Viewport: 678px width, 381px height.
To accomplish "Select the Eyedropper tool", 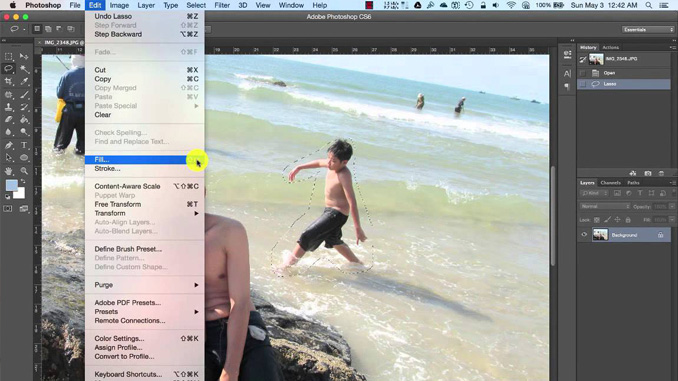I will [24, 81].
